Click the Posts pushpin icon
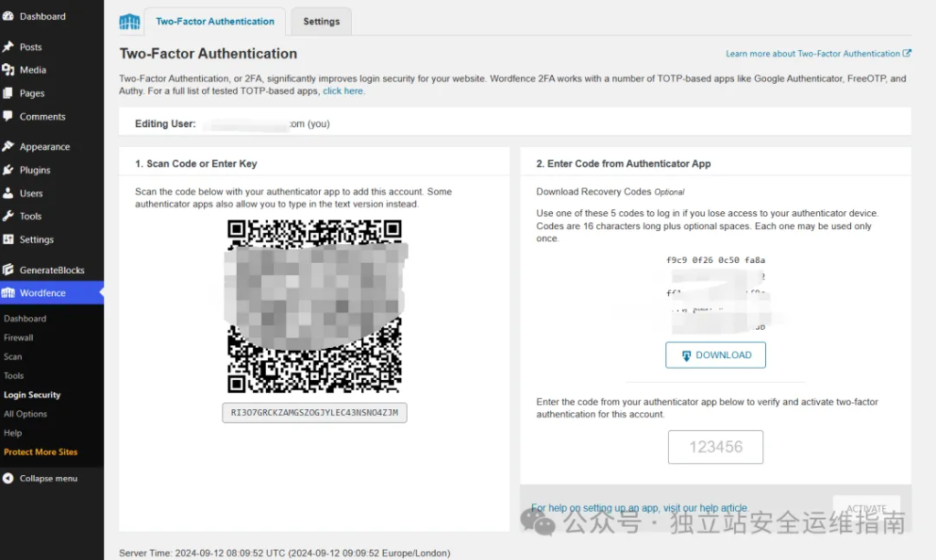936x560 pixels. point(7,47)
